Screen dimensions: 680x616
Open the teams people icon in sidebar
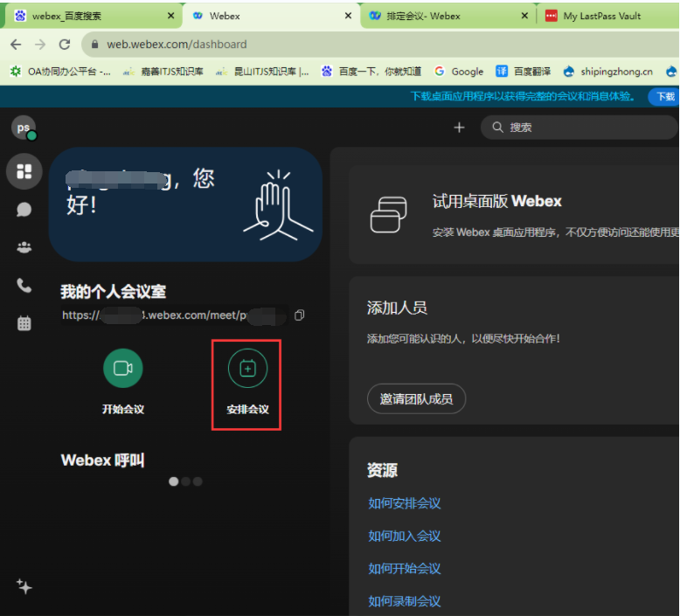(24, 247)
